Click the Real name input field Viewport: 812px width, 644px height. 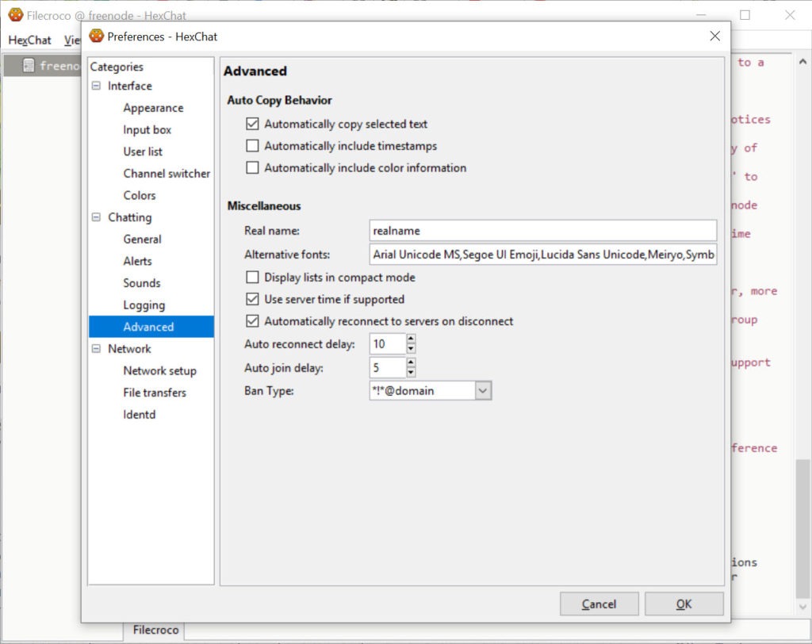pos(542,231)
